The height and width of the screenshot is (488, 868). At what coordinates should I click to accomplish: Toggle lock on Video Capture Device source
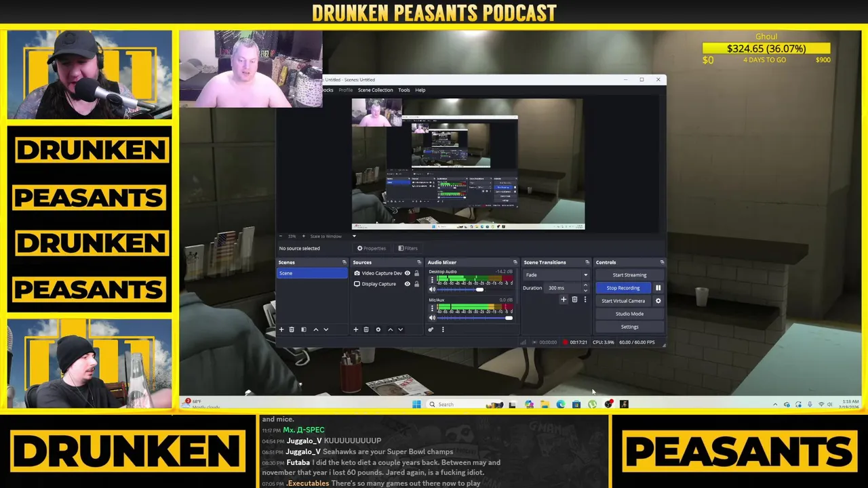tap(416, 273)
